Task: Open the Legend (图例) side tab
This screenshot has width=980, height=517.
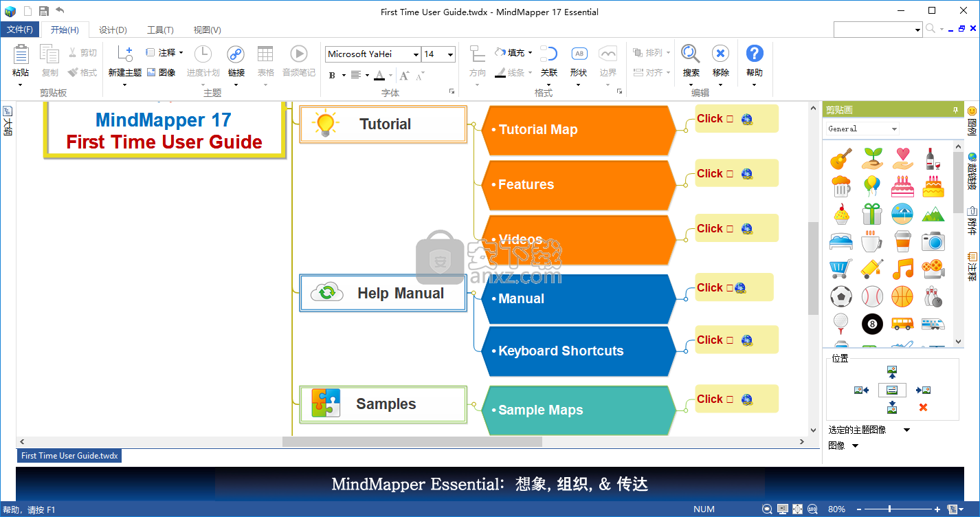Action: pos(972,122)
